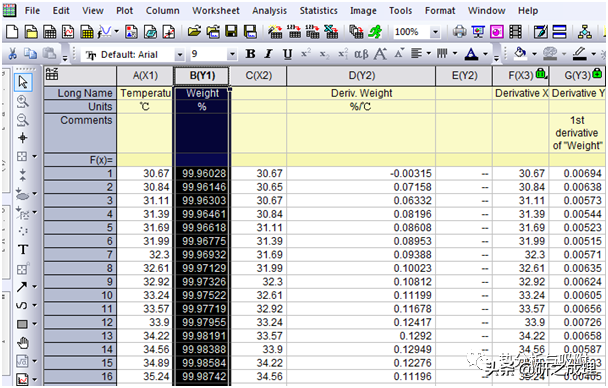Select the Pan hand tool
Viewport: 608px width, 388px height.
[x=23, y=343]
